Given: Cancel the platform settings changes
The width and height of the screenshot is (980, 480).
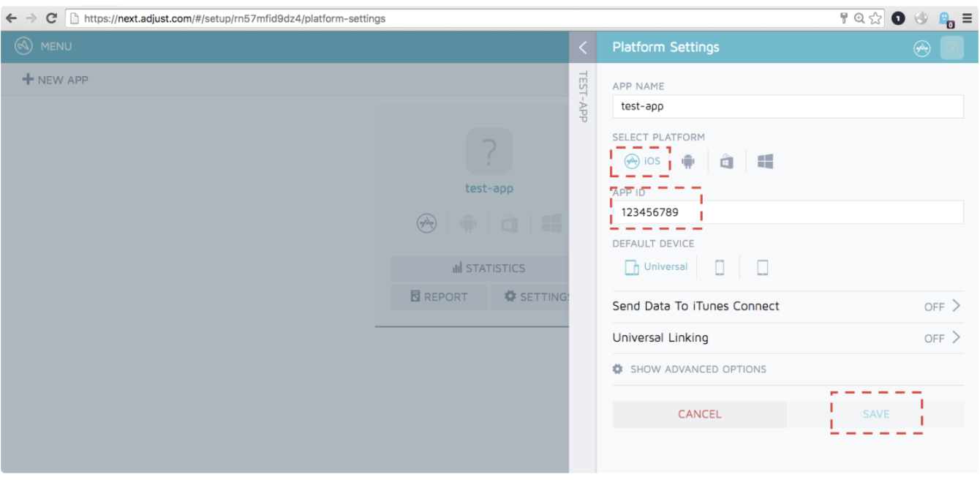Looking at the screenshot, I should pos(699,414).
